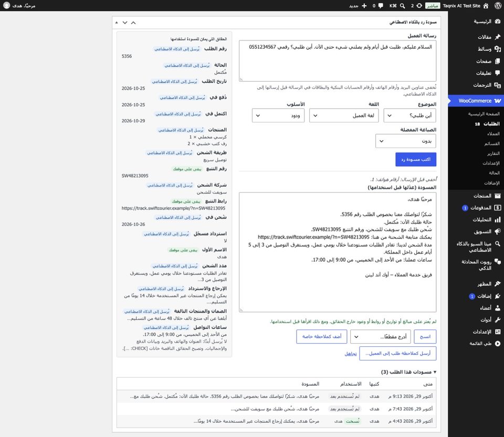The height and width of the screenshot is (437, 504).
Task: Open الإضافات extensions under WooCommerce
Action: (492, 183)
